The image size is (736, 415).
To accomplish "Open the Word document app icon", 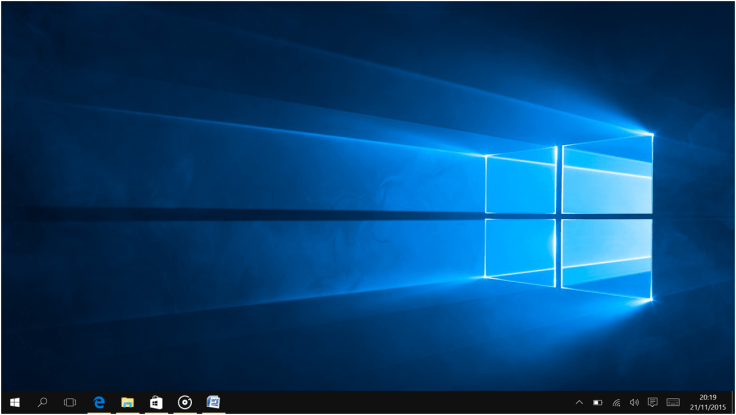I will tap(213, 402).
